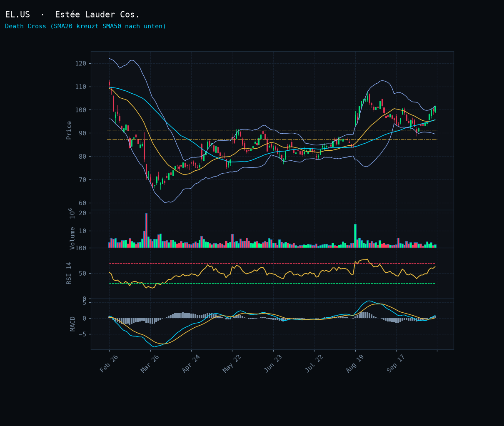Click the EL.US Estée Lauder Cos. title
The width and height of the screenshot is (504, 426).
point(72,15)
